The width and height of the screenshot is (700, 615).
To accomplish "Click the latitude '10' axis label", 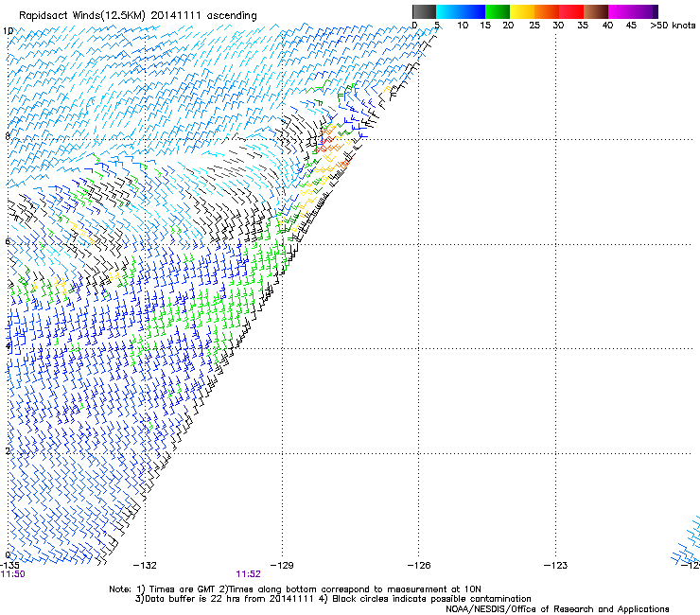I will 8,31.
